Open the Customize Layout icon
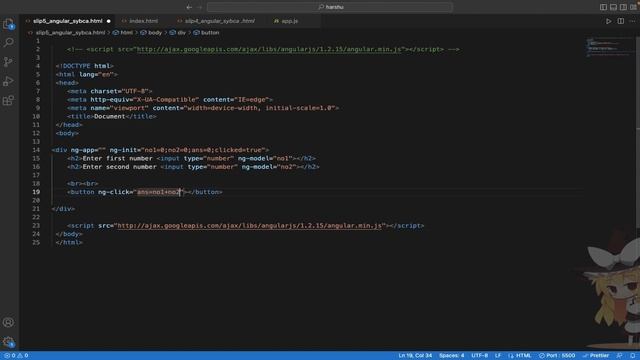 click(x=633, y=7)
